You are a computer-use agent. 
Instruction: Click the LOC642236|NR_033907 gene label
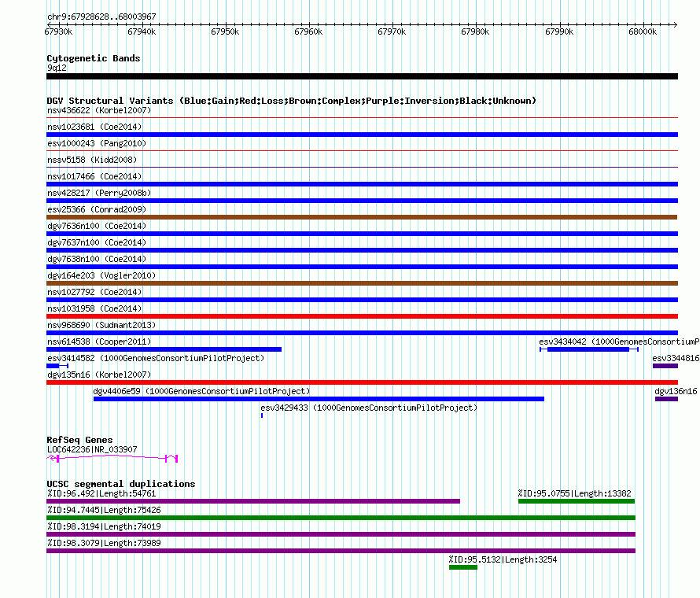click(x=92, y=449)
